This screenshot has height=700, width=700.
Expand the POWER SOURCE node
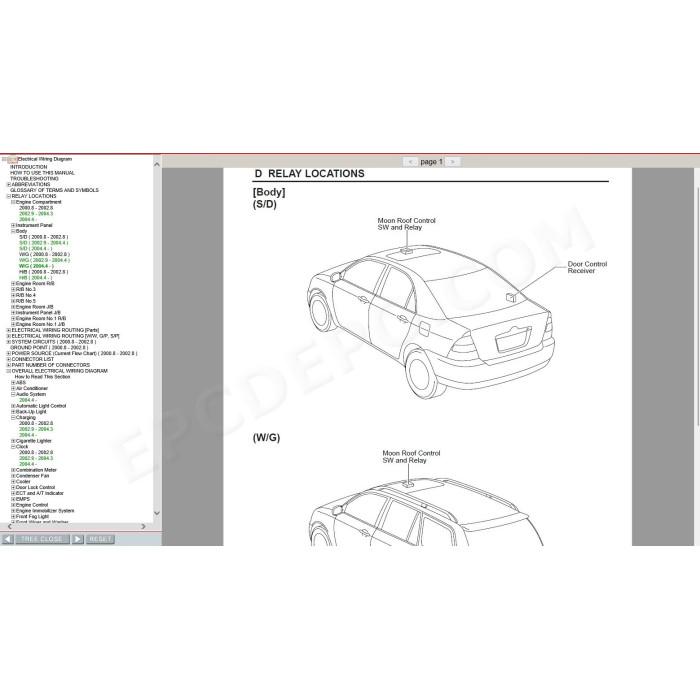8,353
